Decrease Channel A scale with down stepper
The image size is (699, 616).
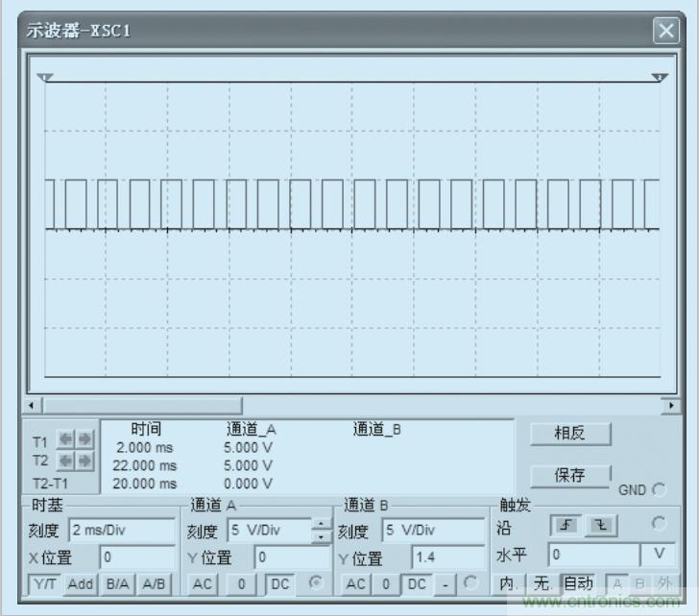coord(321,535)
